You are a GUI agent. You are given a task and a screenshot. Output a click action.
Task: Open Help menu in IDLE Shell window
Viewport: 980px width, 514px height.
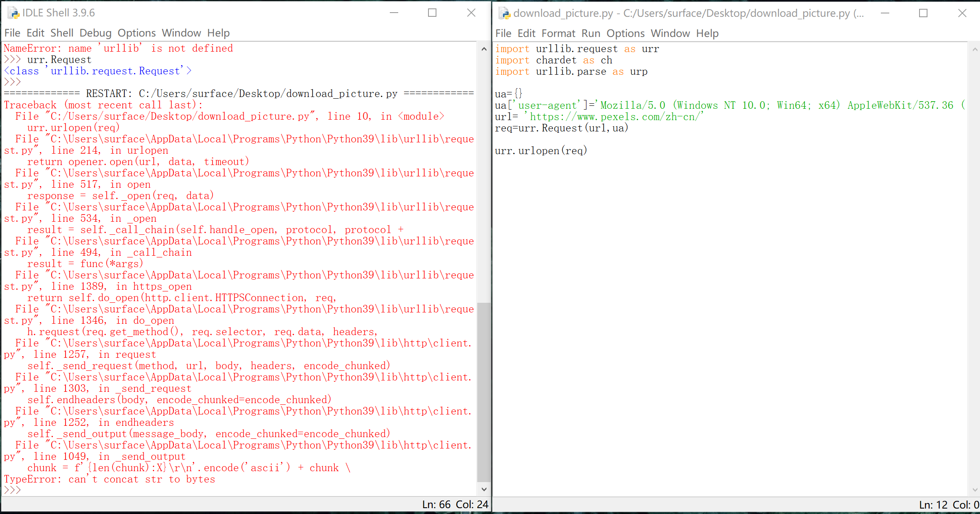218,33
